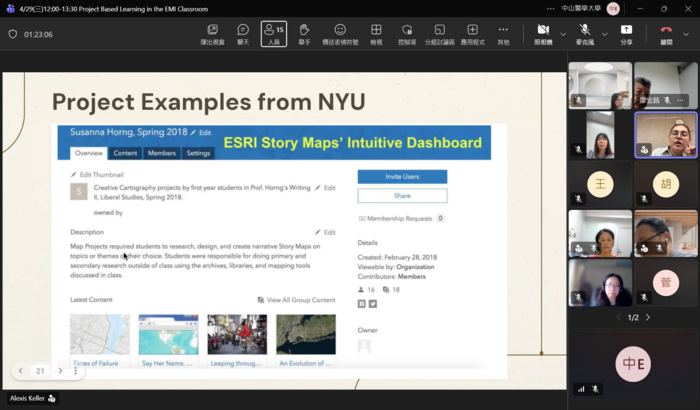Open the An Evolution of satellite thumbnail
The image size is (700, 410).
(306, 335)
